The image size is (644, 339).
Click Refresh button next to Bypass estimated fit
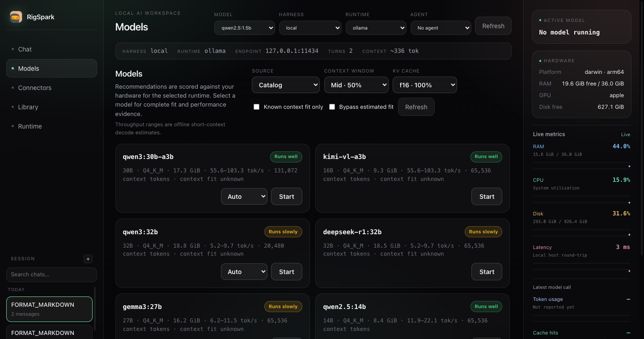pyautogui.click(x=416, y=107)
